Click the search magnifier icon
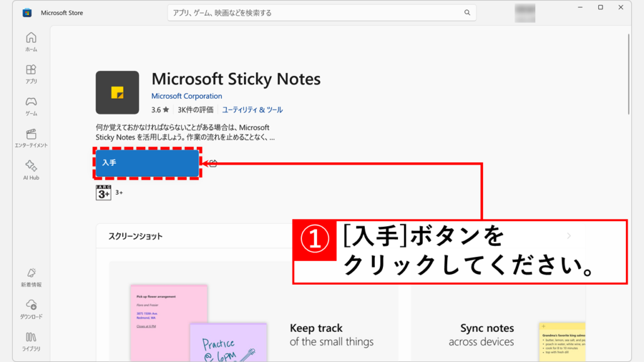Viewport: 644px width, 362px height. pyautogui.click(x=467, y=13)
